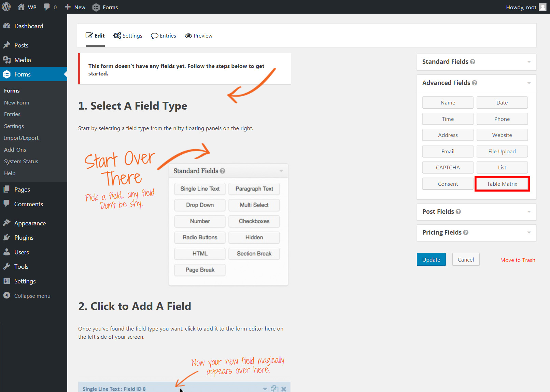This screenshot has width=550, height=392.
Task: Open Import/Export in the Forms submenu
Action: pyautogui.click(x=21, y=138)
